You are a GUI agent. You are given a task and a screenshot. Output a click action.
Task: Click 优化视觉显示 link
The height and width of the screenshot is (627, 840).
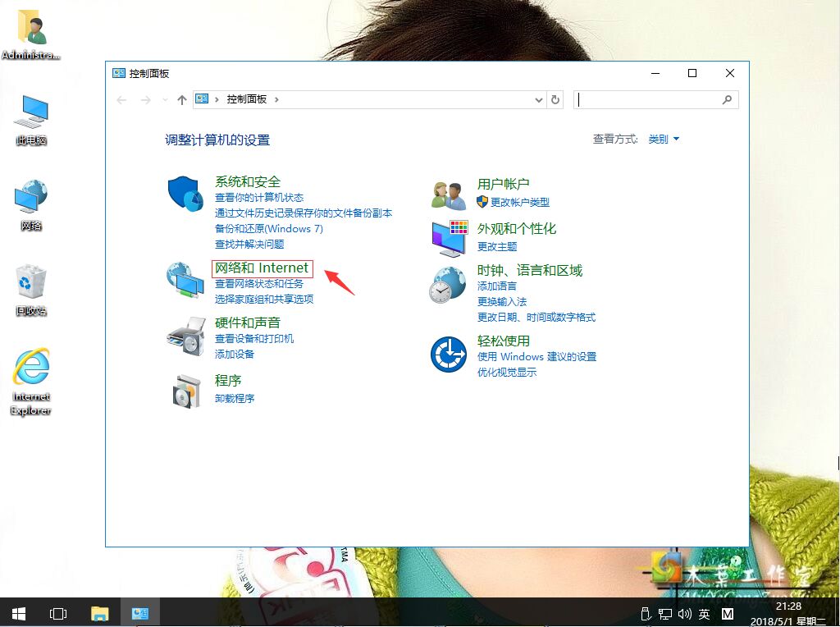click(x=507, y=373)
